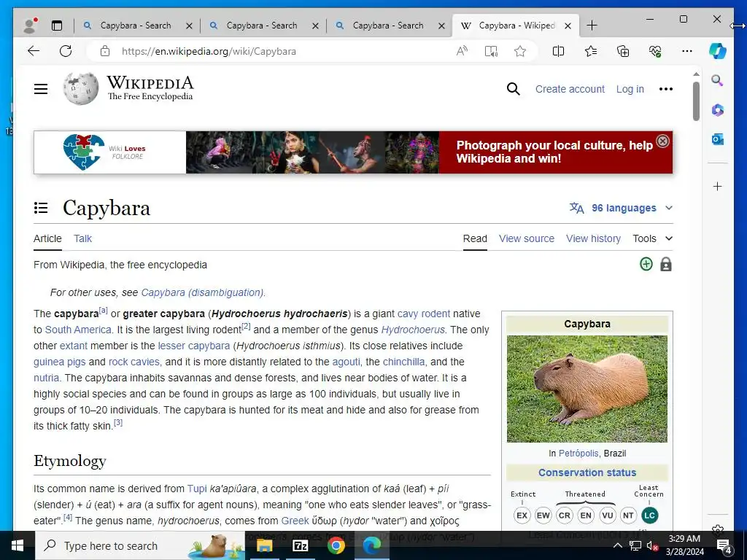Expand the 96 languages dropdown
The image size is (747, 560).
coord(622,208)
